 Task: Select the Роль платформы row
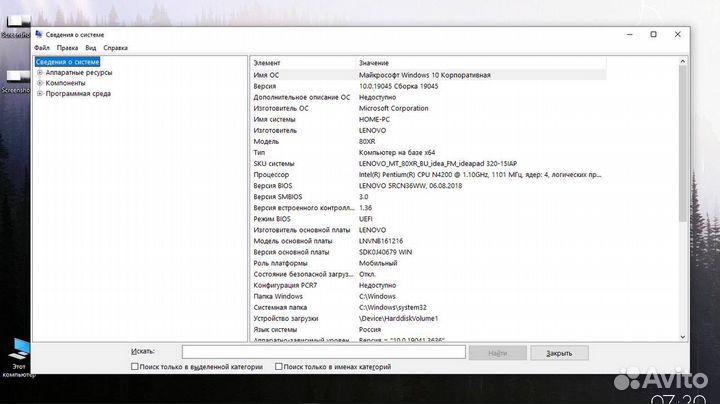pos(428,263)
